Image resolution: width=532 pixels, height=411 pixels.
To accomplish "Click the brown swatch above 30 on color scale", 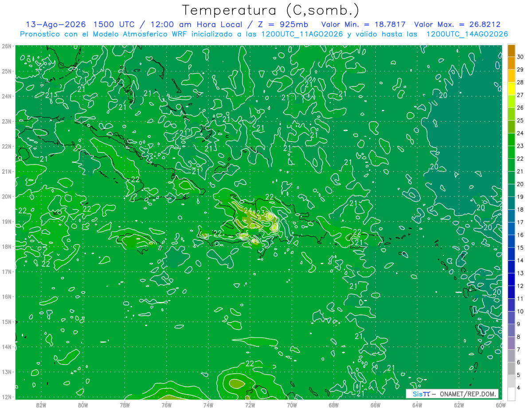I will 511,50.
